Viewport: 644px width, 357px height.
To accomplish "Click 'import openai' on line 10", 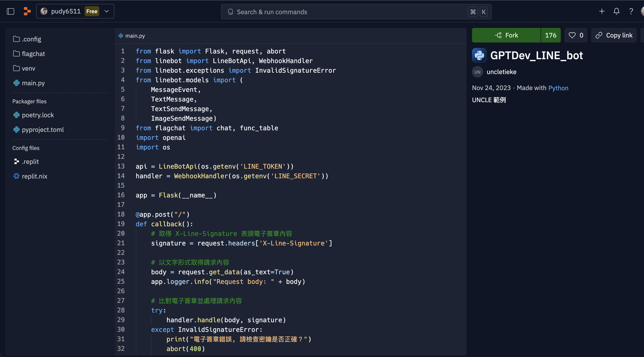I will 161,137.
